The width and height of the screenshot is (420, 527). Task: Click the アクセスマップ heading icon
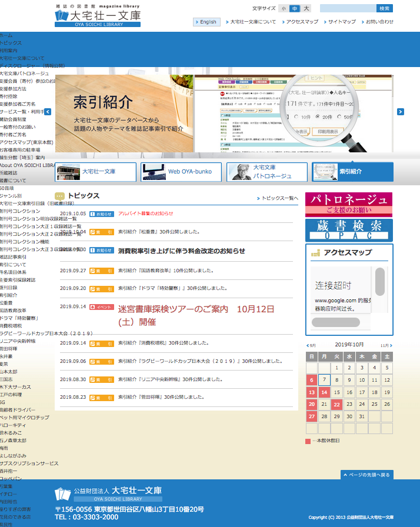click(315, 253)
